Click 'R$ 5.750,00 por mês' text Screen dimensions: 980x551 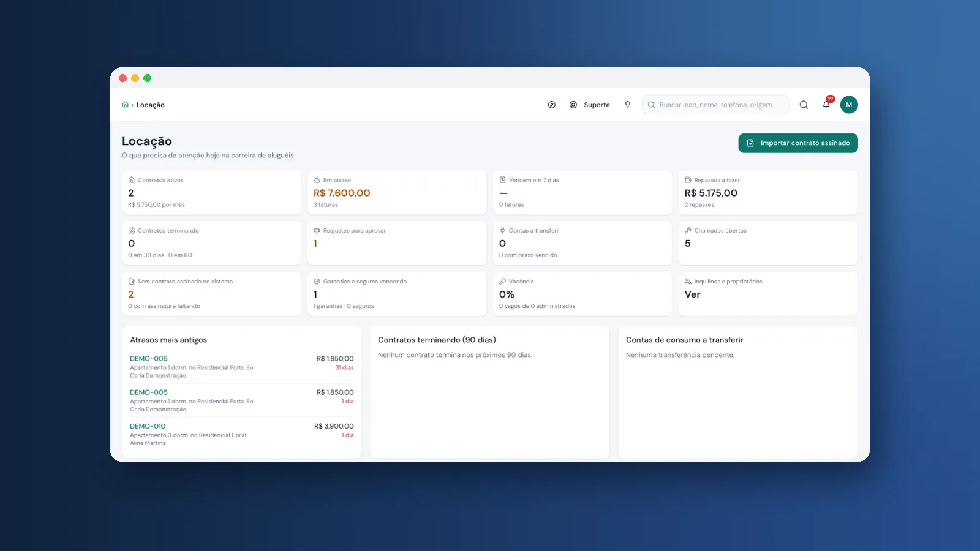coord(156,205)
